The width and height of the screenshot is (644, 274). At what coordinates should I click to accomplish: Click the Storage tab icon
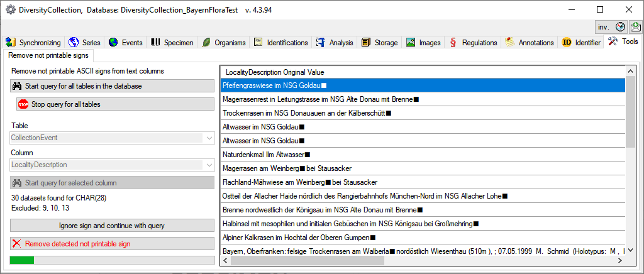[366, 42]
